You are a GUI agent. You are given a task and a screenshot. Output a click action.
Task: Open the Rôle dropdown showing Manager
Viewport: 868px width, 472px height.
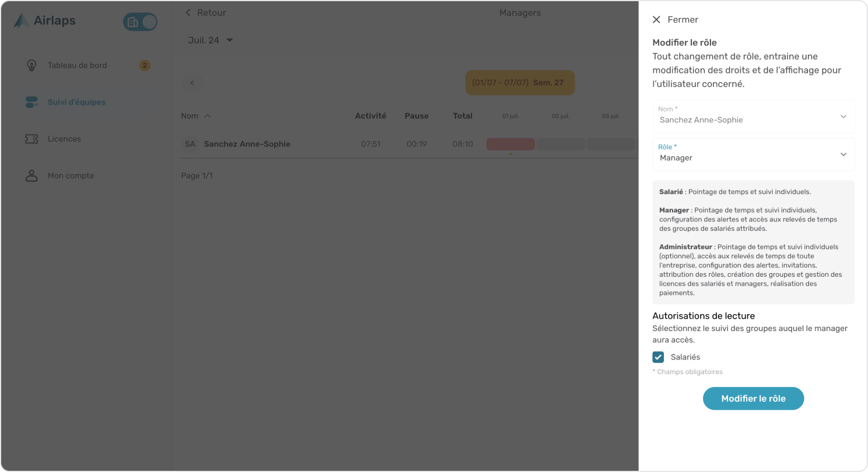753,154
